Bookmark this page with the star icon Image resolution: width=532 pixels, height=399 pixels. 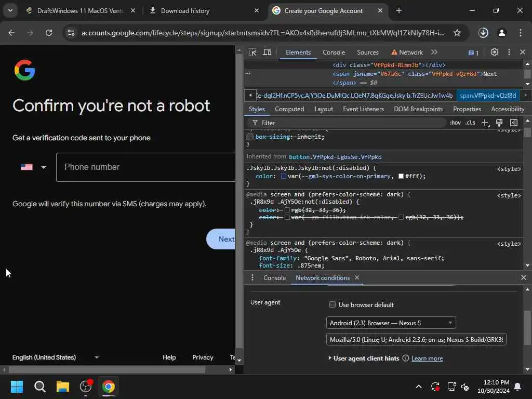click(457, 33)
